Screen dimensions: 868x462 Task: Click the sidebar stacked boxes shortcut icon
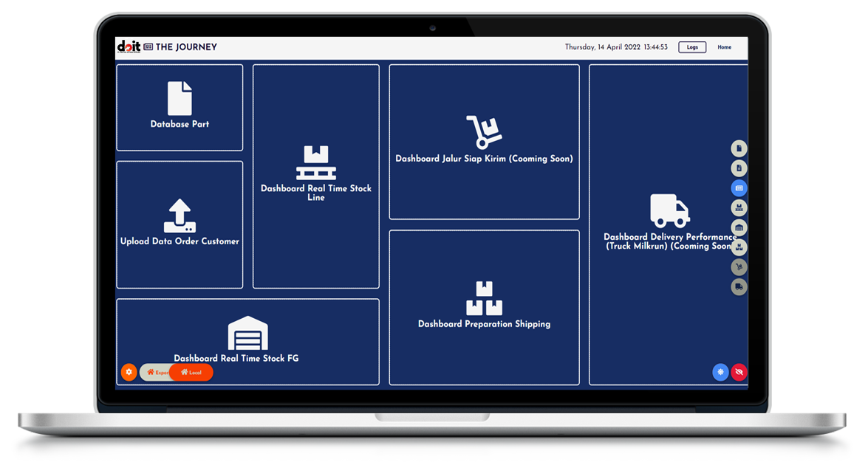[x=738, y=247]
